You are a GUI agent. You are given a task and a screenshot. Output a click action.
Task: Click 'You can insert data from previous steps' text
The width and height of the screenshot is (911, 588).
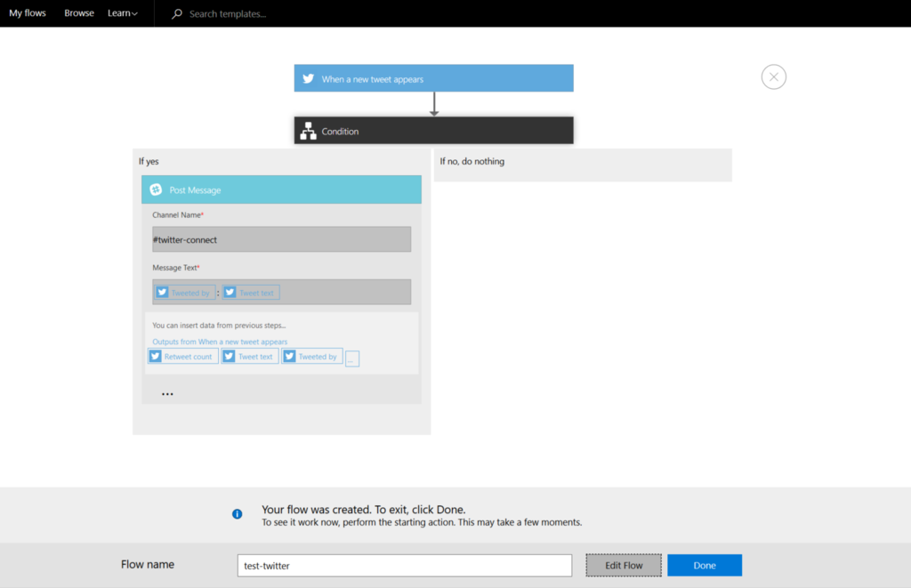pos(219,326)
